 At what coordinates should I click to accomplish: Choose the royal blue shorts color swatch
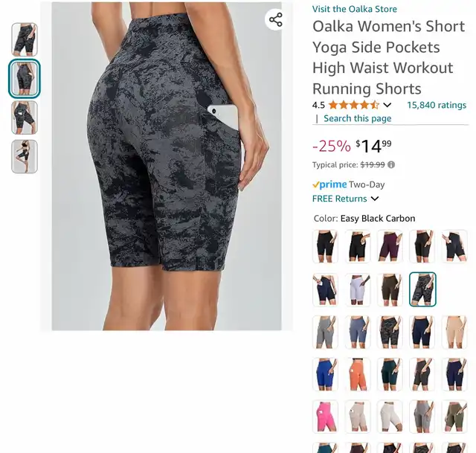[325, 374]
